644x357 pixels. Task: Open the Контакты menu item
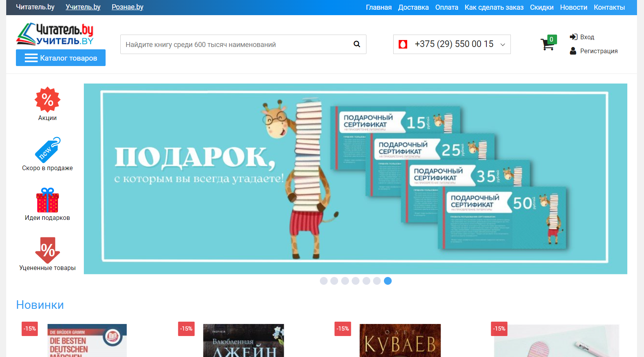pos(609,7)
